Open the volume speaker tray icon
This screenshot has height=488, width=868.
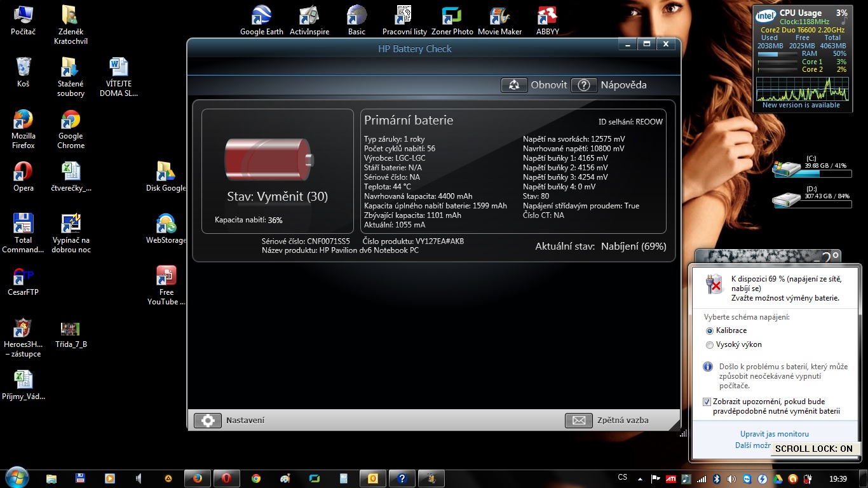(x=732, y=478)
